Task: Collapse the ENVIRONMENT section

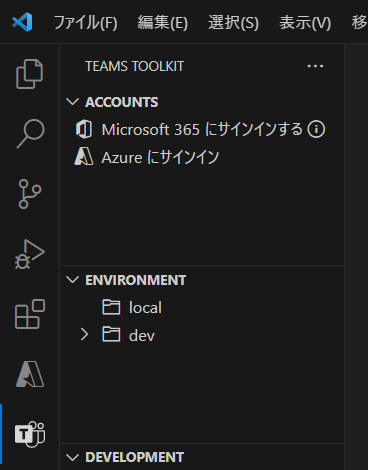Action: [x=72, y=280]
